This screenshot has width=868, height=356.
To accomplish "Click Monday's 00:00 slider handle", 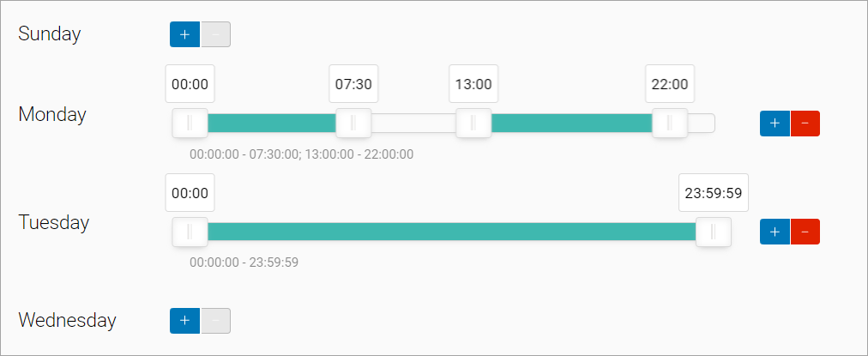I will 190,124.
